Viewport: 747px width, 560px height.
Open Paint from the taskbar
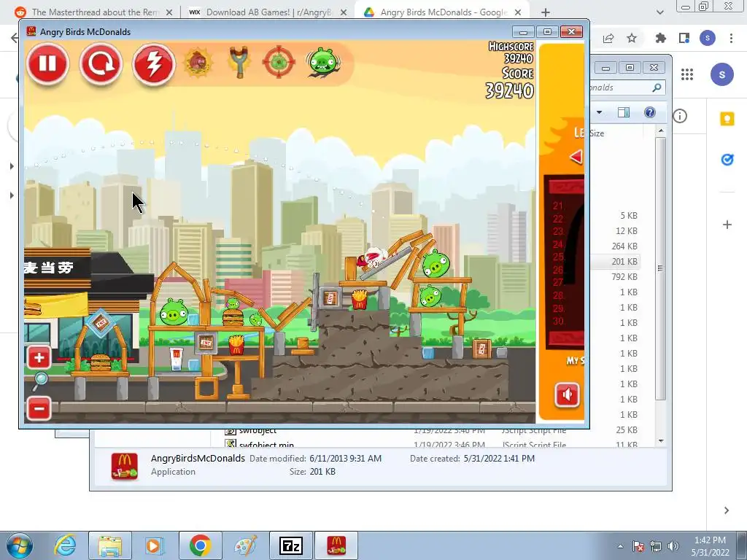click(x=245, y=545)
